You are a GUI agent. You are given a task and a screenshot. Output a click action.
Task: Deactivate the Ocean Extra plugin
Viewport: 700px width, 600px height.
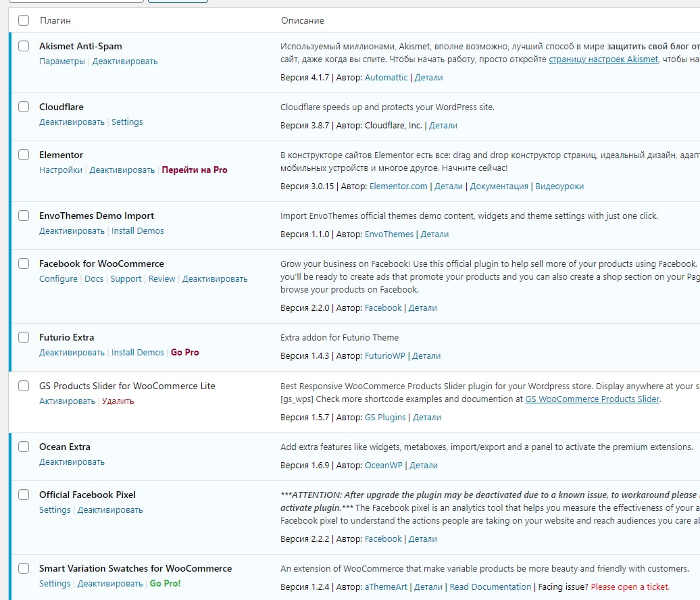tap(72, 461)
